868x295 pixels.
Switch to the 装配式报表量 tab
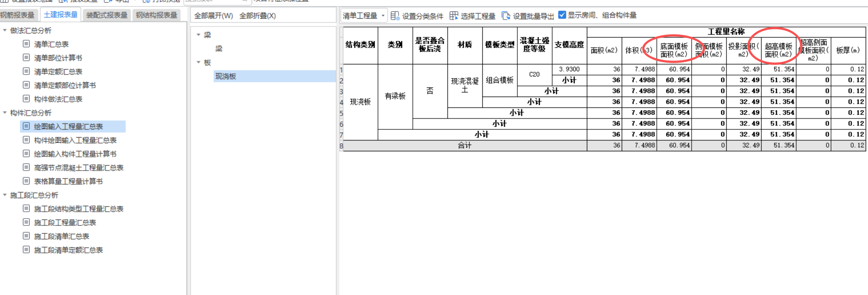click(107, 15)
